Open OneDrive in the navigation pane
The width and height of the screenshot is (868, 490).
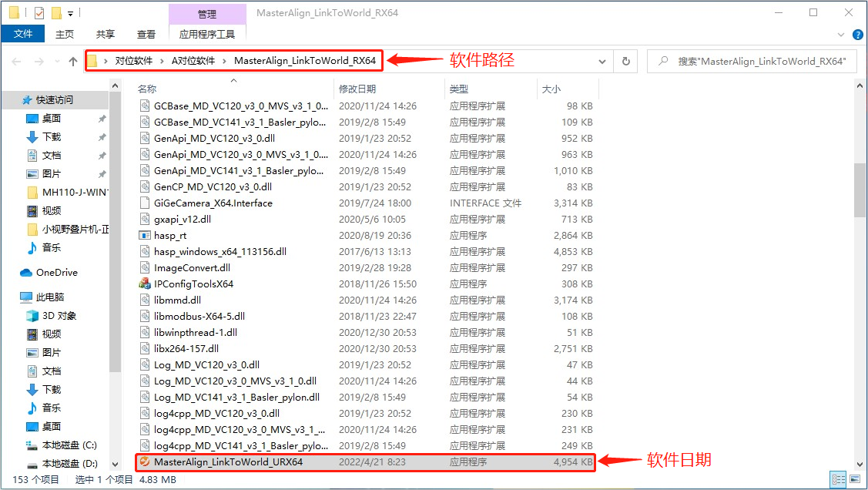pos(56,273)
